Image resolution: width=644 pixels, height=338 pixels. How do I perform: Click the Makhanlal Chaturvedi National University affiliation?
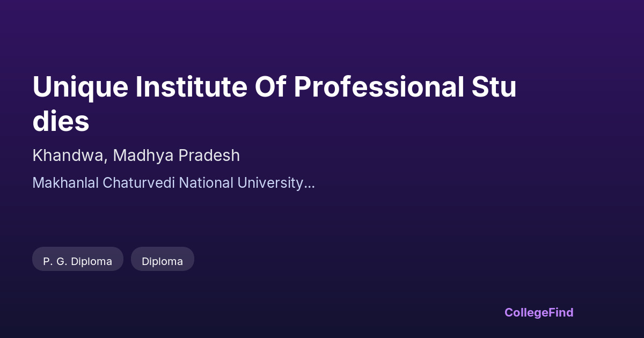pos(173,183)
